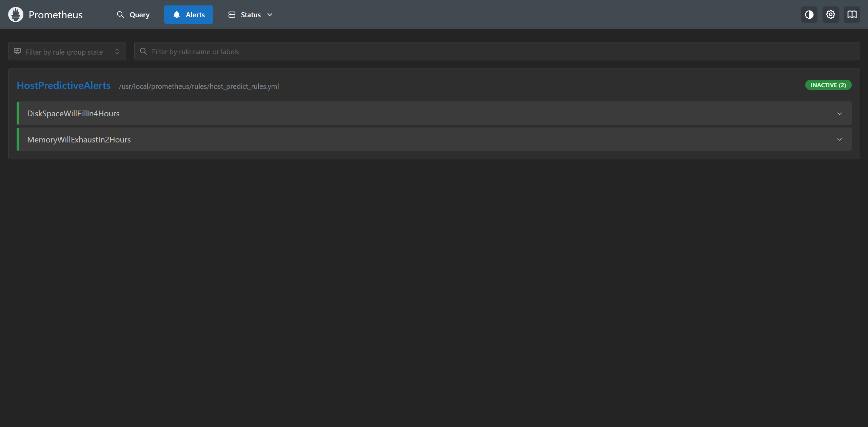Open the documentation book icon
This screenshot has width=868, height=427.
(852, 15)
